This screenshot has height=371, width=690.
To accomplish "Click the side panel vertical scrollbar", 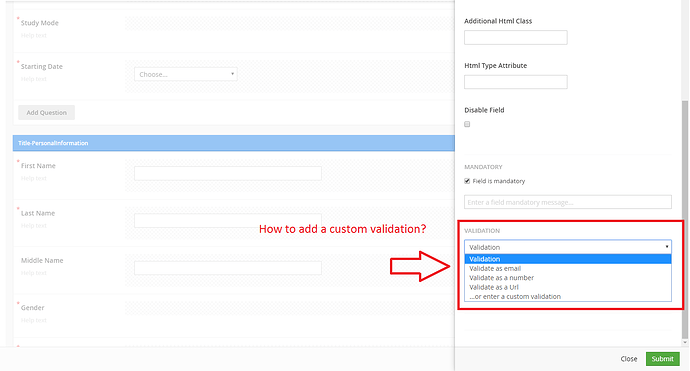I will point(685,220).
